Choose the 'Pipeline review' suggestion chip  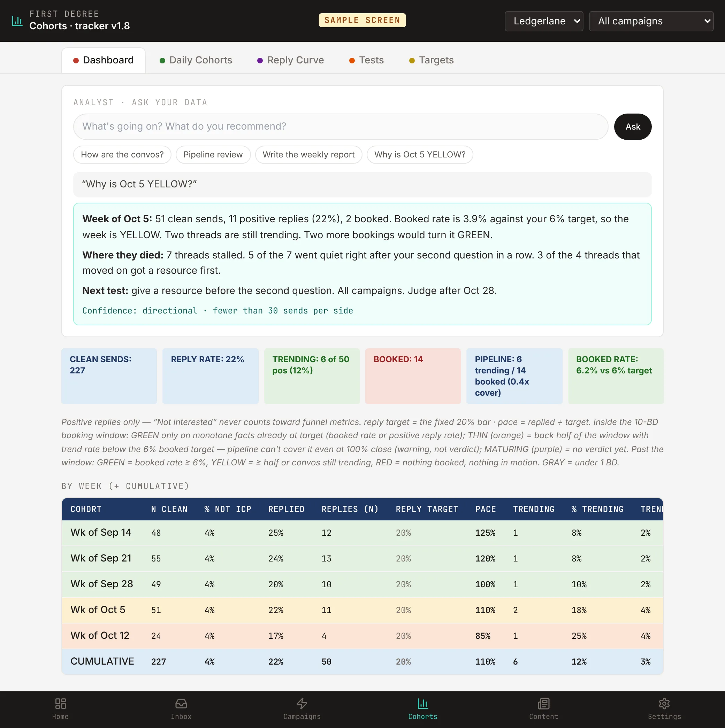click(213, 155)
